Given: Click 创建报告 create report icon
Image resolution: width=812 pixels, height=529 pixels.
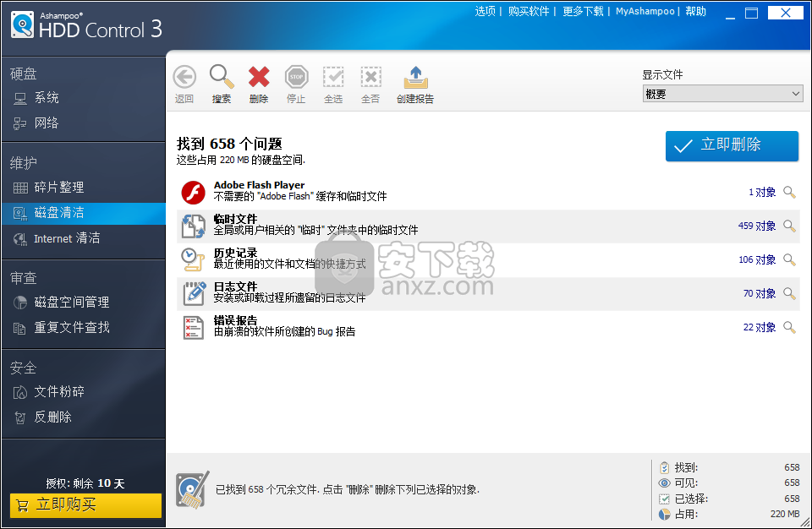Looking at the screenshot, I should point(415,78).
